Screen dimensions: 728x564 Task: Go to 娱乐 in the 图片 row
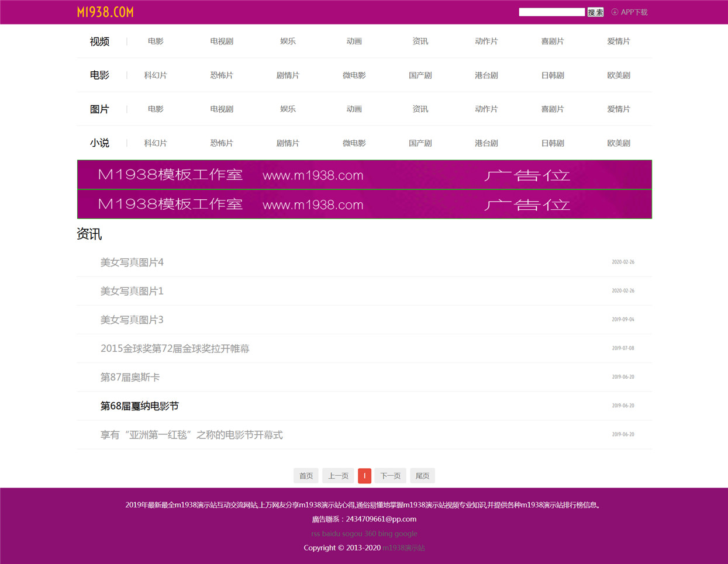[288, 109]
